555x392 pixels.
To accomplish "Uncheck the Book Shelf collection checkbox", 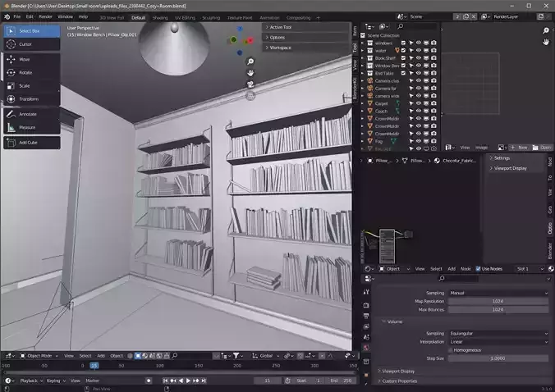I will [x=403, y=58].
